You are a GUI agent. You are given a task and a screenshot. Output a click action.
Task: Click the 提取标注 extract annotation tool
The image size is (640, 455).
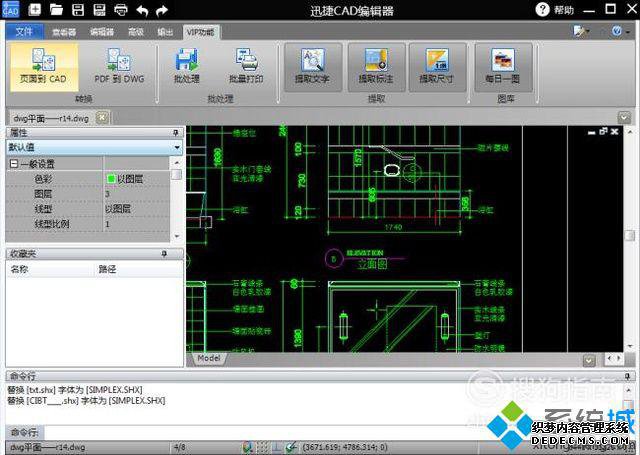click(376, 67)
